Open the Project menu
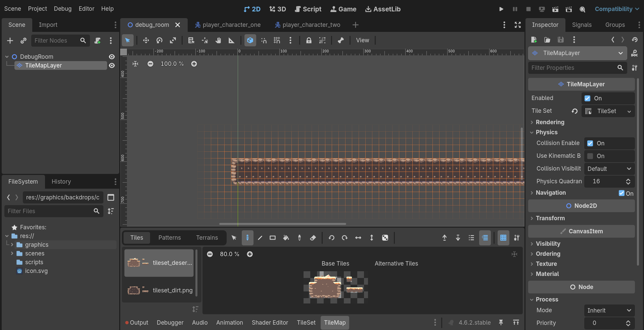The height and width of the screenshot is (330, 644). 37,8
